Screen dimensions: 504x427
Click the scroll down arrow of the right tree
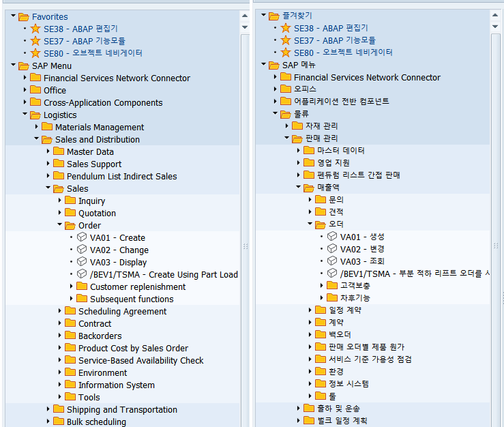coord(495,27)
